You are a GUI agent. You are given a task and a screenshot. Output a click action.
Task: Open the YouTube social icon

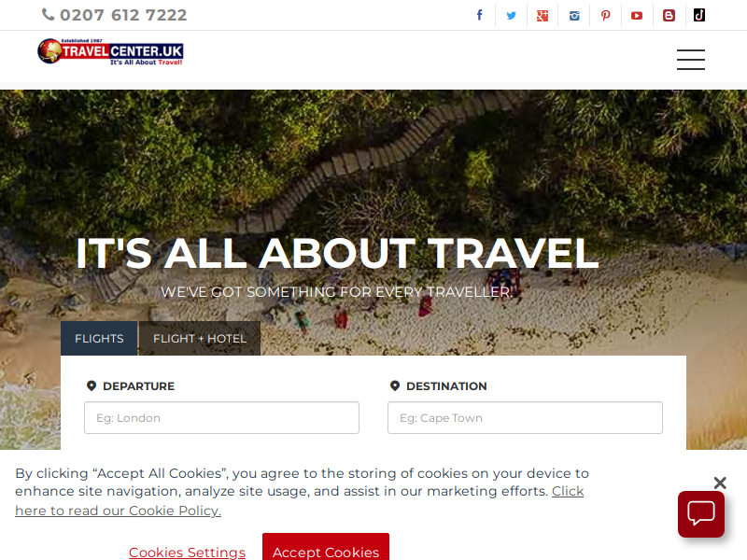(x=637, y=16)
